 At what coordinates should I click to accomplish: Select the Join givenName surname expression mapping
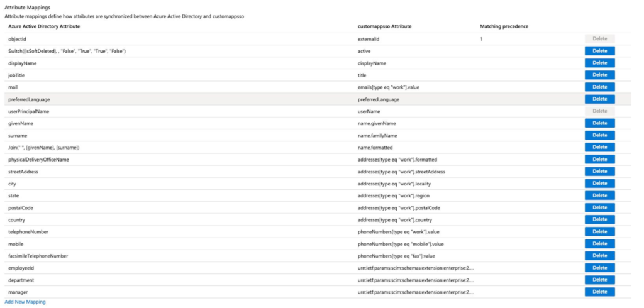point(43,148)
